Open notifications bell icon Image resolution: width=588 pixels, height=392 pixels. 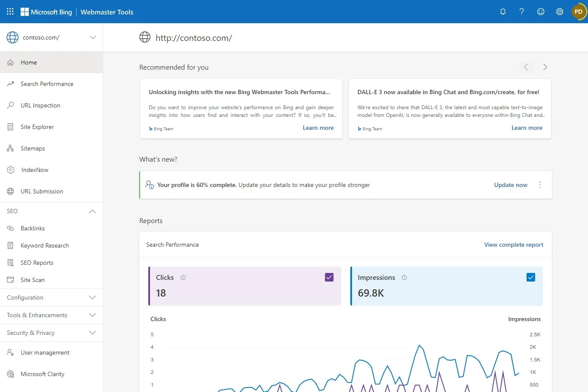pyautogui.click(x=503, y=12)
